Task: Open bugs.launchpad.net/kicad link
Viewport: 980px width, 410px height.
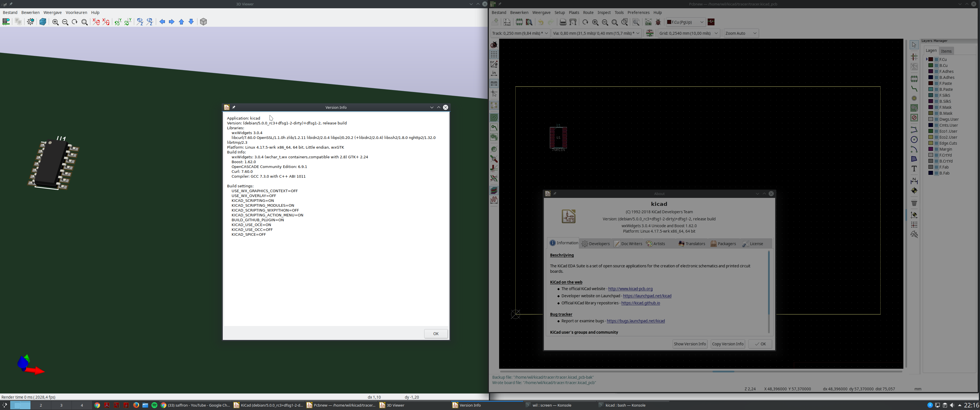Action: 635,321
